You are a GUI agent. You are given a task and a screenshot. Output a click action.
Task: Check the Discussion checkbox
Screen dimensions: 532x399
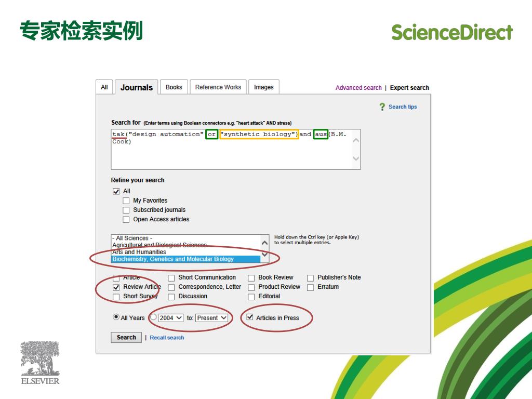click(x=171, y=297)
